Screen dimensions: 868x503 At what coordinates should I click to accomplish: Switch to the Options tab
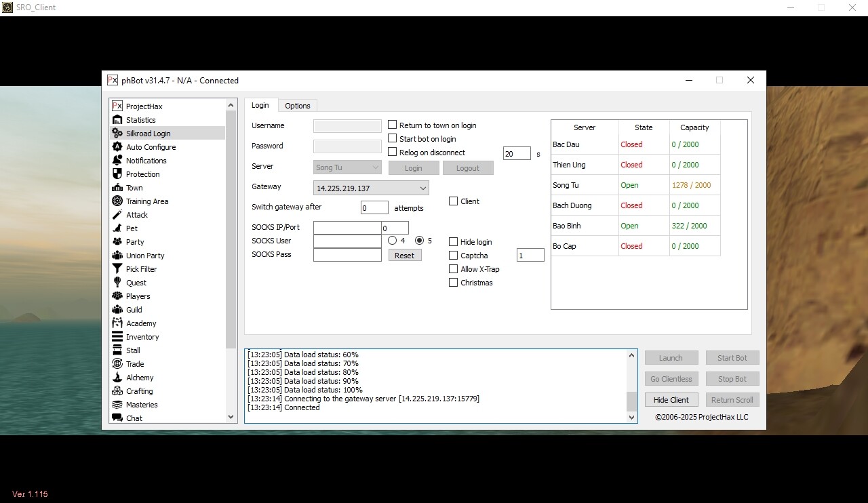(297, 106)
